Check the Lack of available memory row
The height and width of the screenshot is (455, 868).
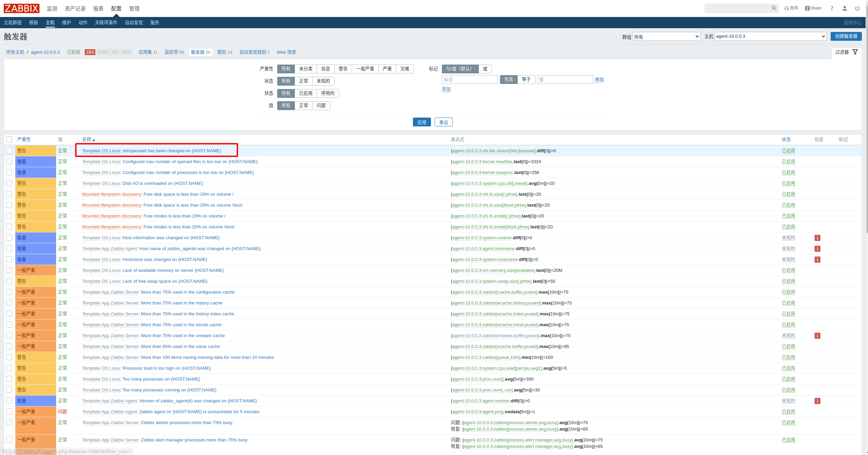pos(9,270)
